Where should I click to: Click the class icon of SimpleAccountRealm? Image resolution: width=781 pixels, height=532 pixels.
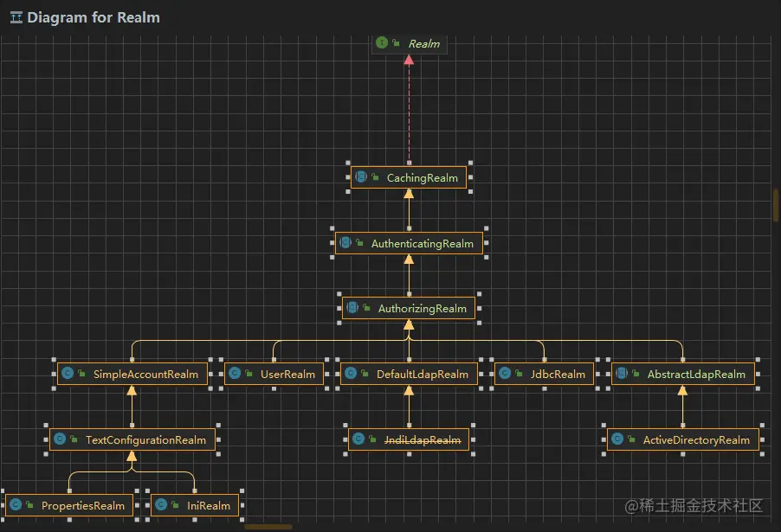(x=68, y=373)
